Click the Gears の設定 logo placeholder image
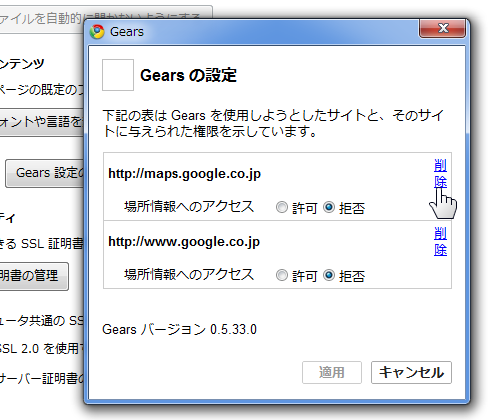The height and width of the screenshot is (420, 500). click(x=118, y=75)
